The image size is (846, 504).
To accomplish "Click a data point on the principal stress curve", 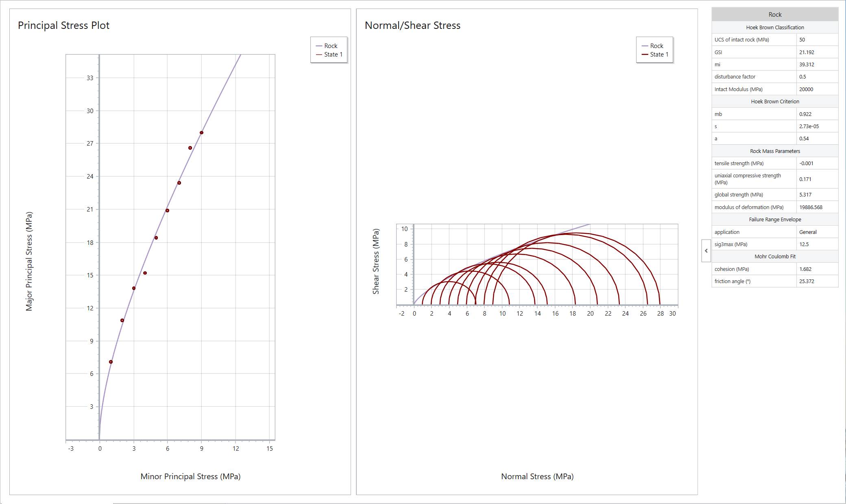I will [167, 211].
